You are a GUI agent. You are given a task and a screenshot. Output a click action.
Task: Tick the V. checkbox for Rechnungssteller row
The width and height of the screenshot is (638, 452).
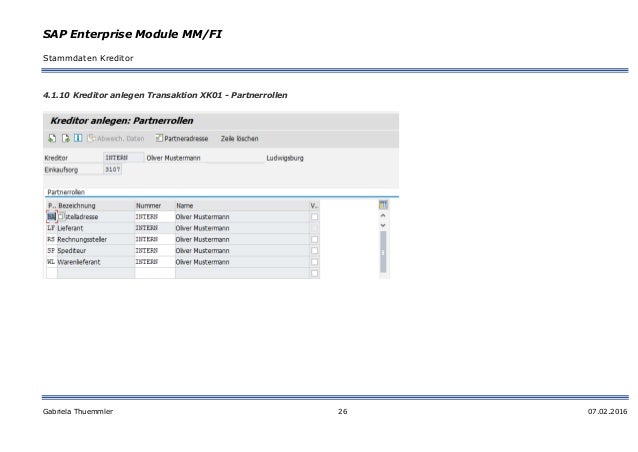tap(315, 239)
